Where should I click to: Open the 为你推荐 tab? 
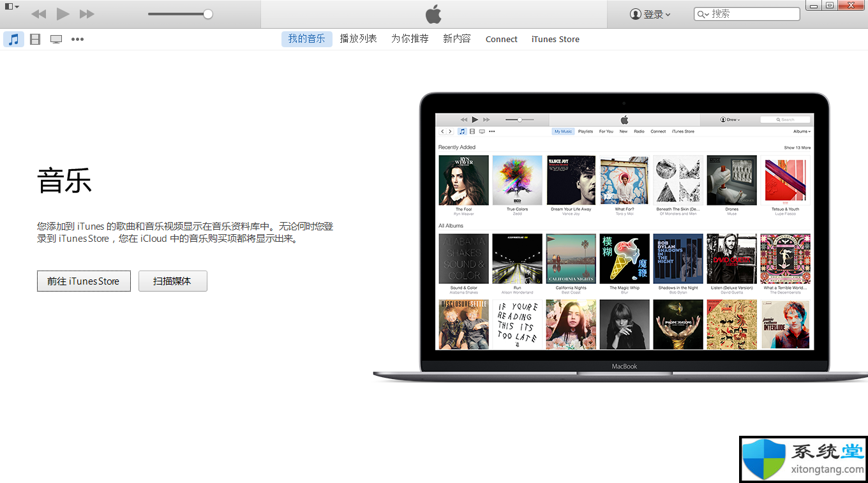coord(410,39)
